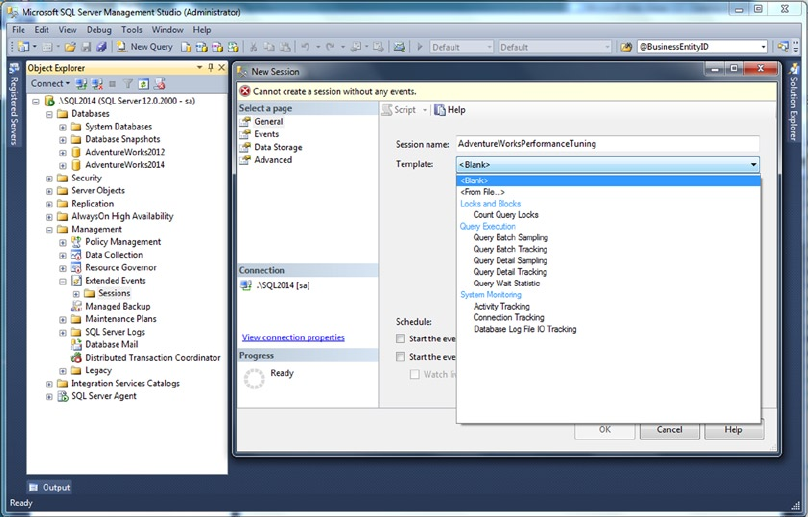Click the Object Explorer pin icon
The height and width of the screenshot is (517, 808).
click(x=211, y=68)
